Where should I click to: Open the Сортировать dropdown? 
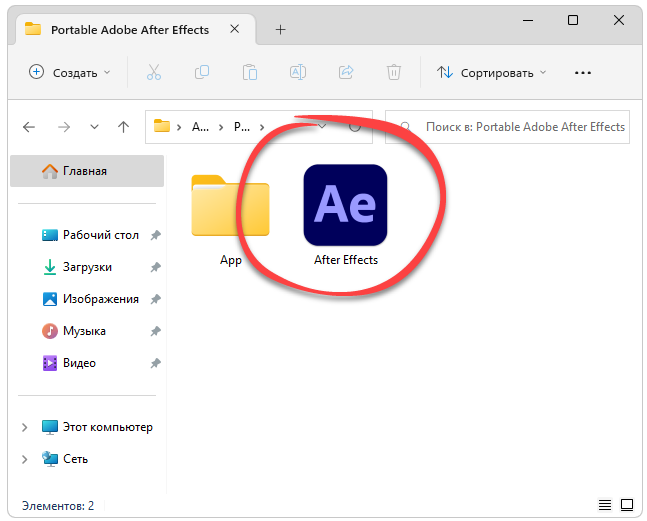(491, 73)
